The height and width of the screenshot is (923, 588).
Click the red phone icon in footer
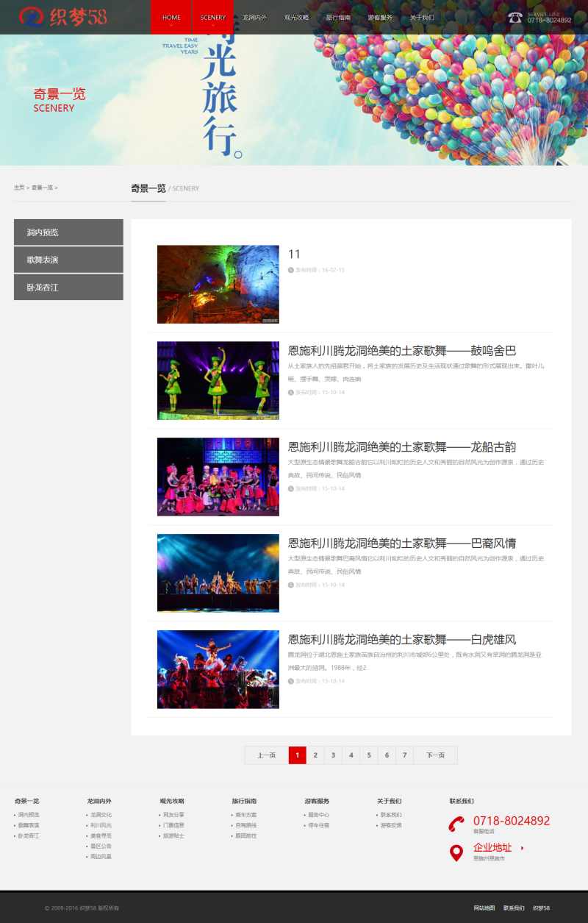[456, 824]
